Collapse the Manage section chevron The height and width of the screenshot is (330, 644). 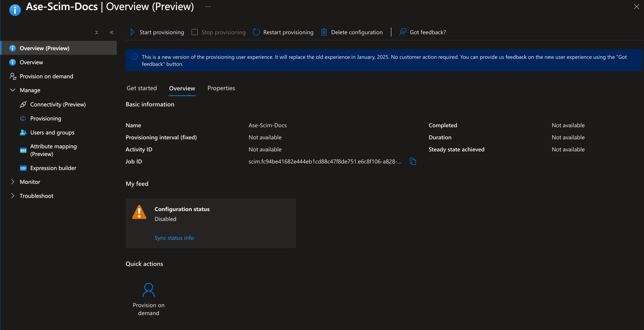(x=13, y=90)
